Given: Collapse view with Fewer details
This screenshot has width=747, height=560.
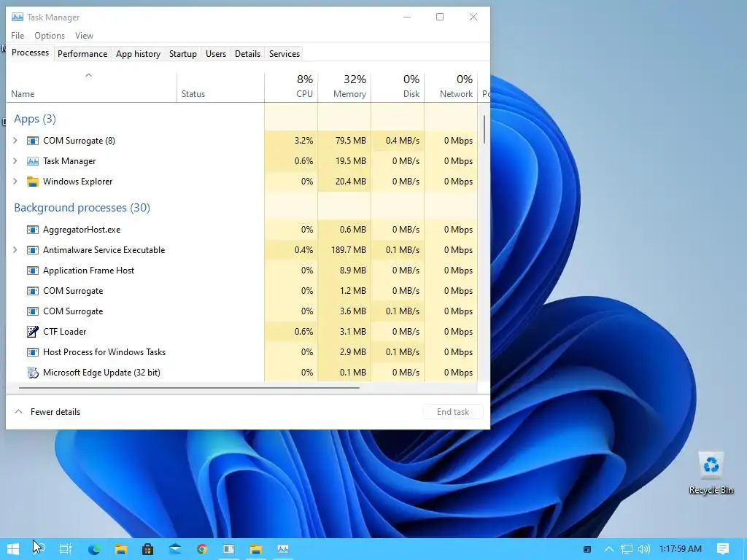Looking at the screenshot, I should (x=47, y=412).
